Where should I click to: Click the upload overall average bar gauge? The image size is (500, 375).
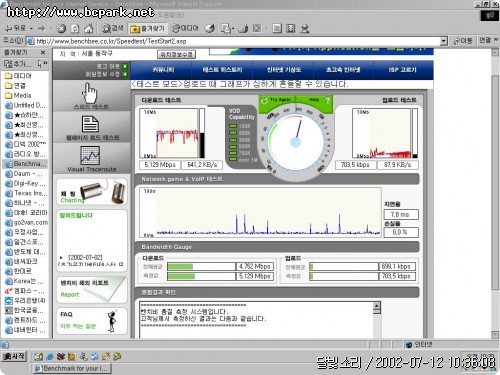(x=344, y=267)
